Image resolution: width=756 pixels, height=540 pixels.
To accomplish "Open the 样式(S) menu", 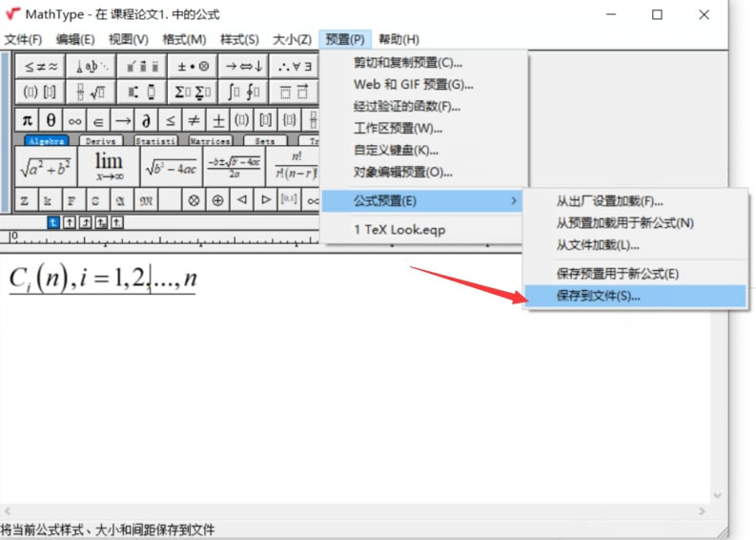I will click(x=239, y=39).
